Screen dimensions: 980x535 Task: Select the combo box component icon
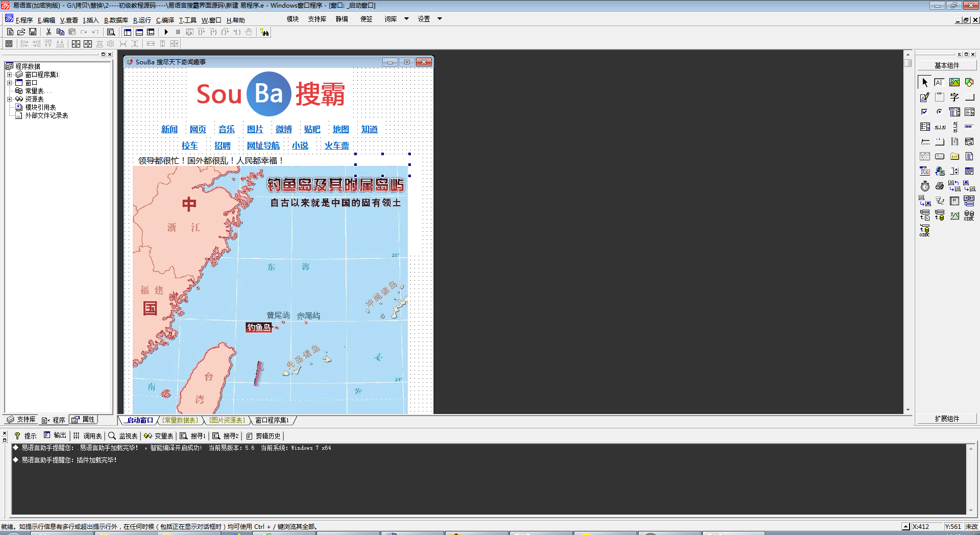coord(954,112)
